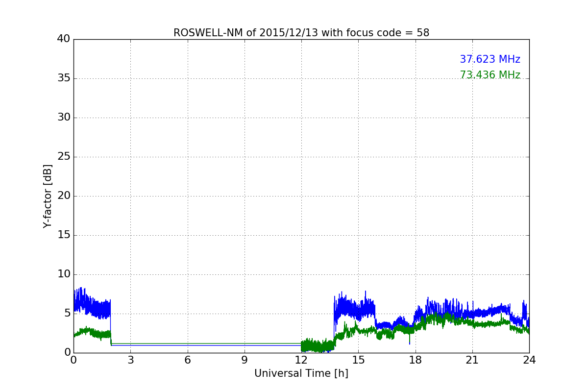Image resolution: width=588 pixels, height=392 pixels.
Task: Click the plot title 'ROSWELL-NM of 2015/12/13'
Action: pyautogui.click(x=301, y=33)
